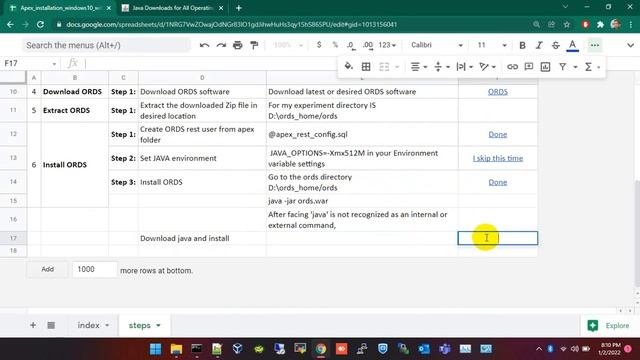This screenshot has height=360, width=640.
Task: Decrease decimal places button
Action: pyautogui.click(x=351, y=45)
